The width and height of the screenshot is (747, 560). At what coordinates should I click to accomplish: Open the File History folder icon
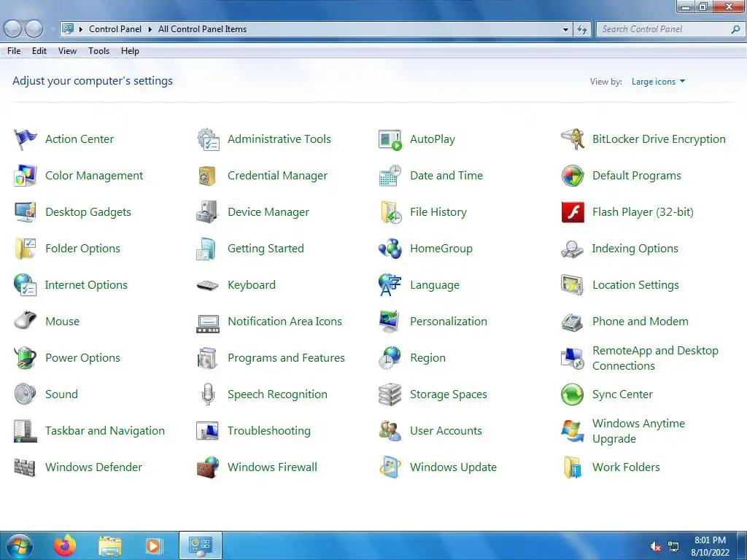point(391,212)
